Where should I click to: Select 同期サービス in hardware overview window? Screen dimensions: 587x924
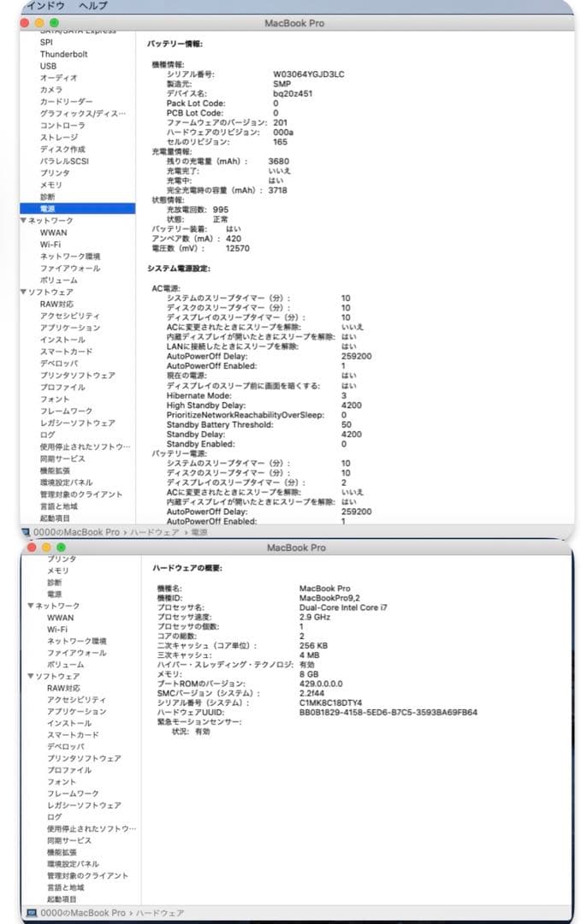[69, 840]
